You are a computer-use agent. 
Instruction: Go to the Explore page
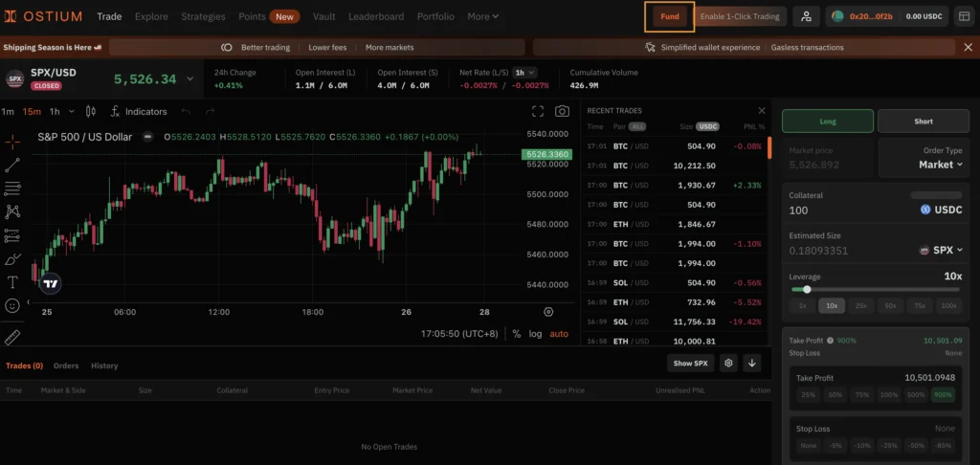pos(151,16)
